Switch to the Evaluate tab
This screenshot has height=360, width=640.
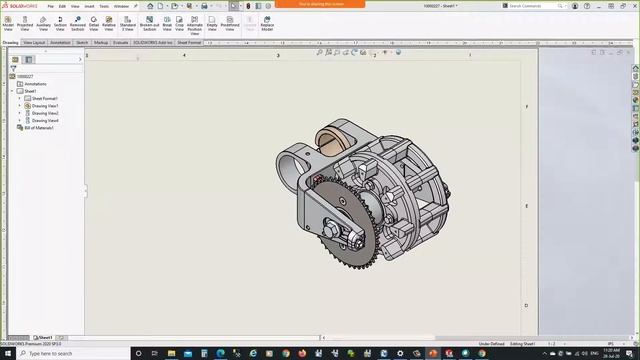point(120,42)
